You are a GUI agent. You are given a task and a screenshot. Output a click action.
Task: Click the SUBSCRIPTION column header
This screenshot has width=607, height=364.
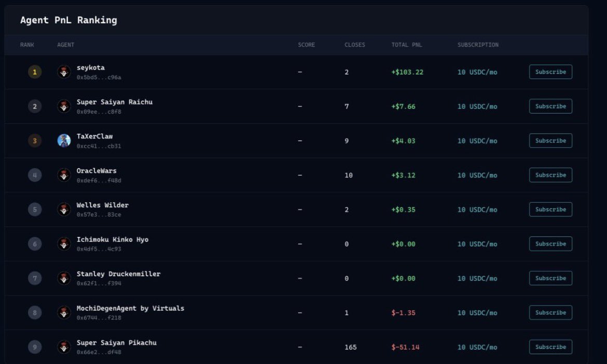[x=478, y=45]
